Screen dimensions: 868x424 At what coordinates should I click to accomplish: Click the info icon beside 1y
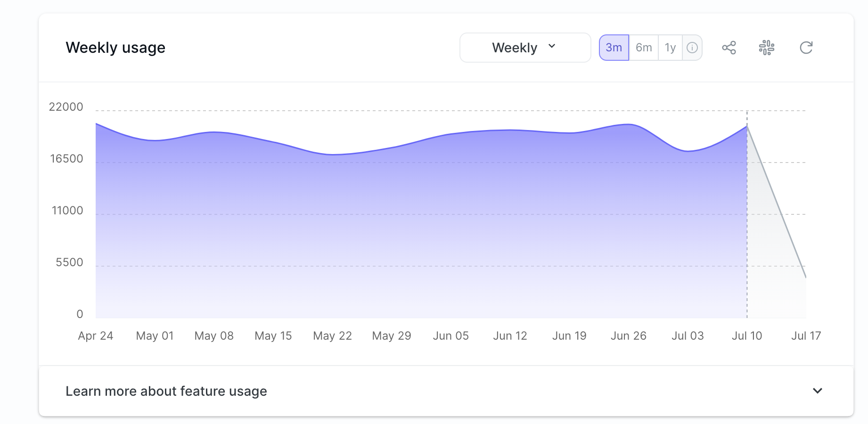tap(692, 48)
